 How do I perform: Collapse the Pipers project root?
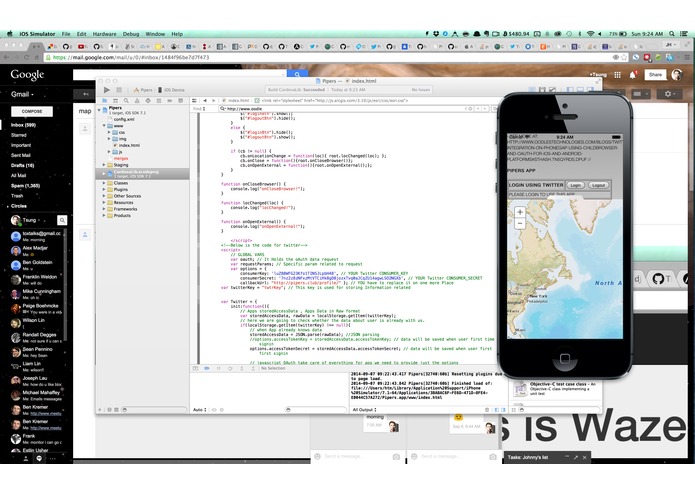[x=99, y=109]
